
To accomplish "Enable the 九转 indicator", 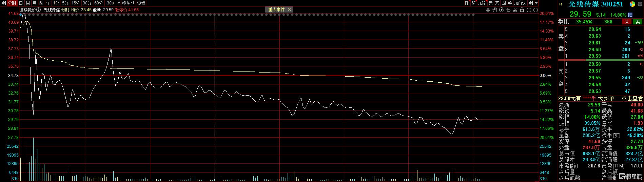I will [x=482, y=3].
